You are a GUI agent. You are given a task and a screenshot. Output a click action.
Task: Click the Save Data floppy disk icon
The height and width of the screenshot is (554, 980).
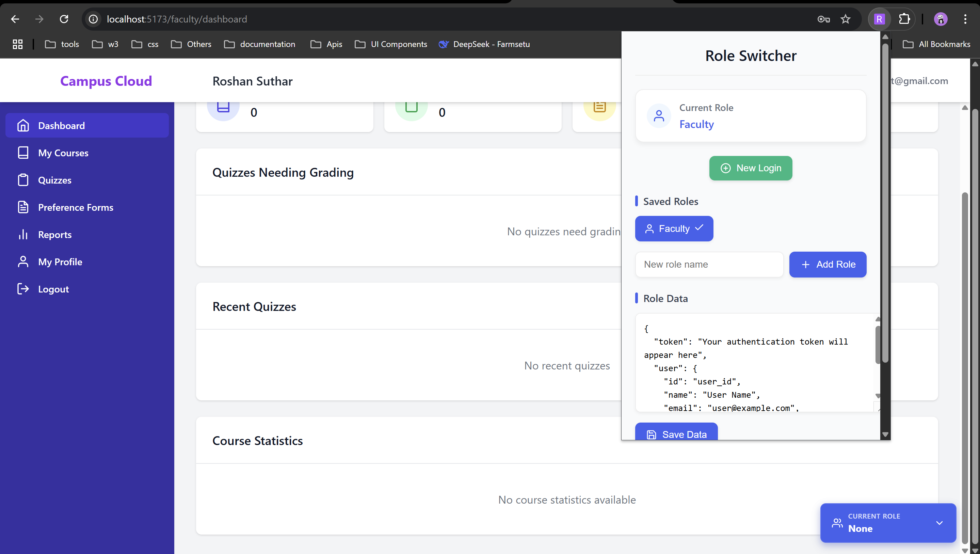pos(652,434)
